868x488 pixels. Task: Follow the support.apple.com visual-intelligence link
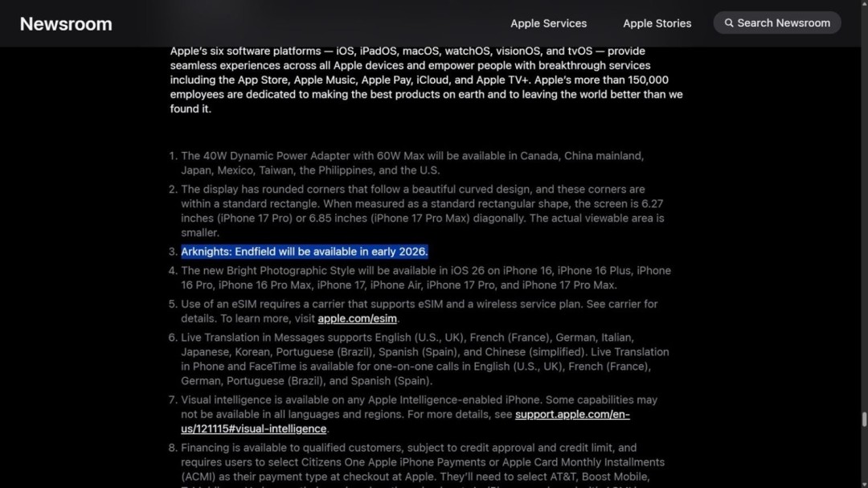click(x=572, y=415)
